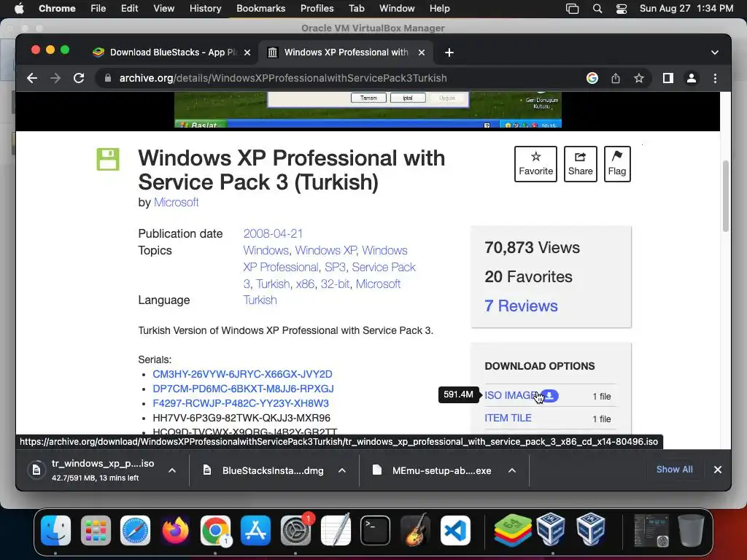The width and height of the screenshot is (747, 560).
Task: Click the browser forward arrow
Action: point(55,78)
